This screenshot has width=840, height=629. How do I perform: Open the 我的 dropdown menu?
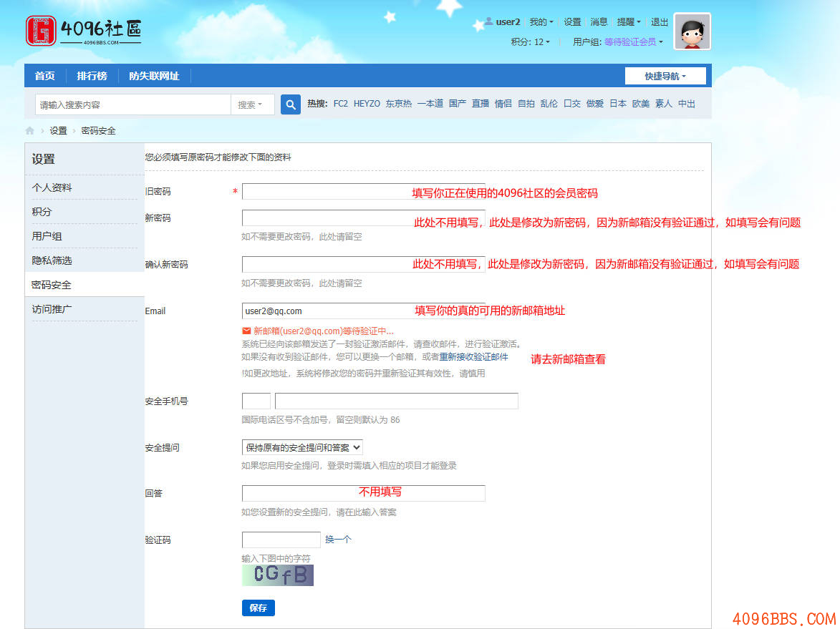tap(541, 22)
